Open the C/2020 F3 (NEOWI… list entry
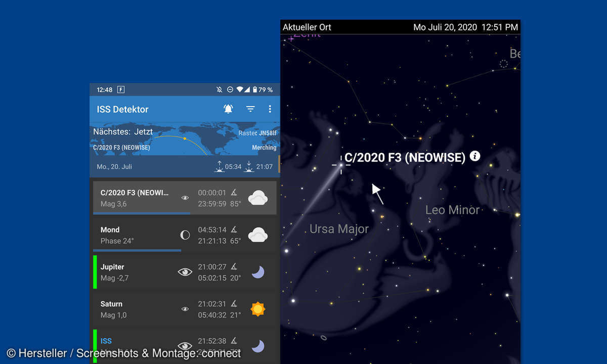Screen dimensions: 607x364 185,198
